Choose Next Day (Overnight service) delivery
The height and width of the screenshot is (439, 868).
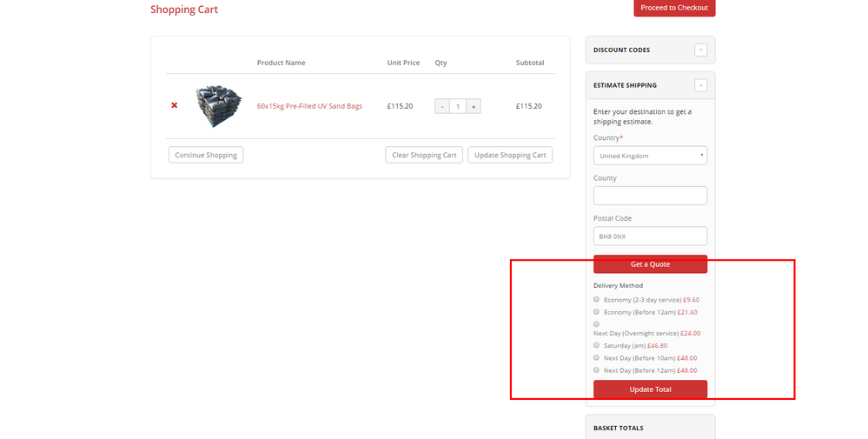coord(597,323)
